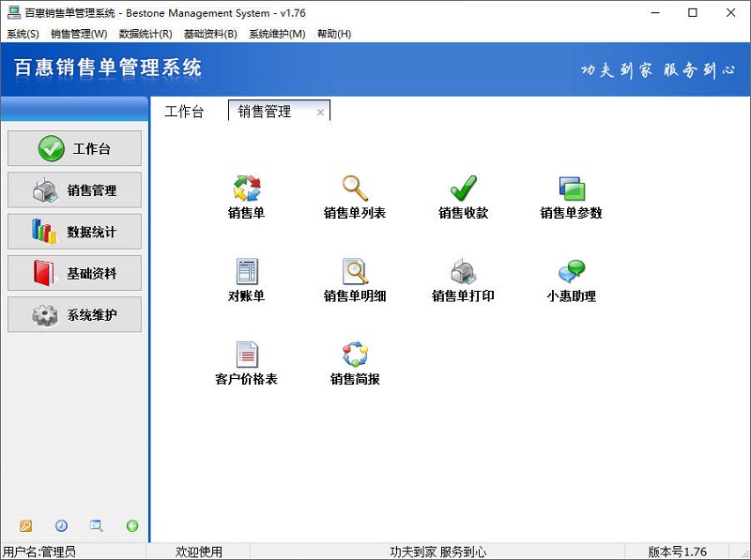Select 基础资料 in the left sidebar

(x=74, y=273)
